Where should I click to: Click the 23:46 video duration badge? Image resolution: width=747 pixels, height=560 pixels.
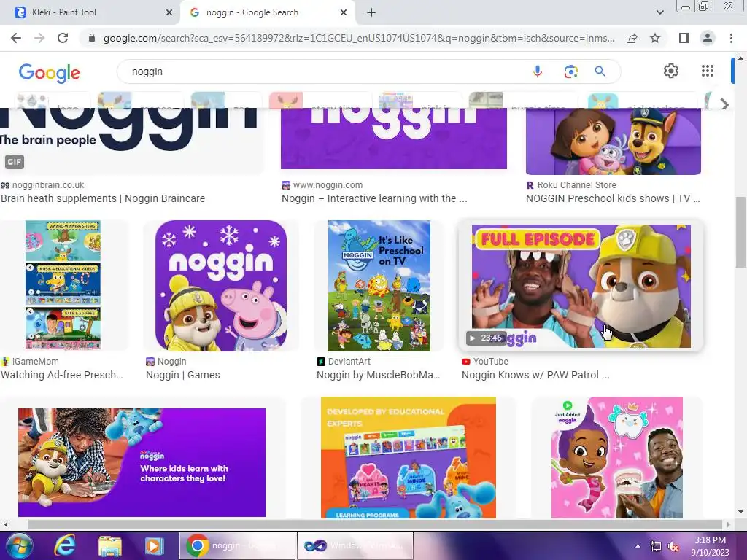487,338
